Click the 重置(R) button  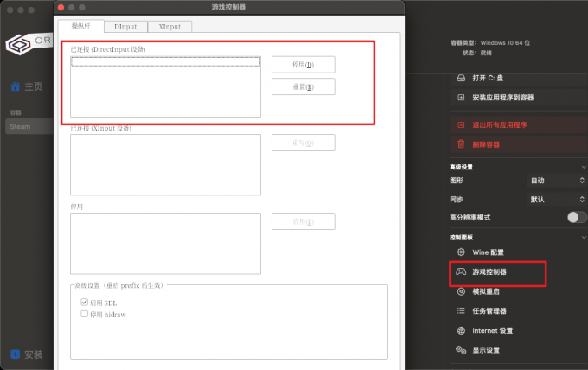click(x=303, y=86)
